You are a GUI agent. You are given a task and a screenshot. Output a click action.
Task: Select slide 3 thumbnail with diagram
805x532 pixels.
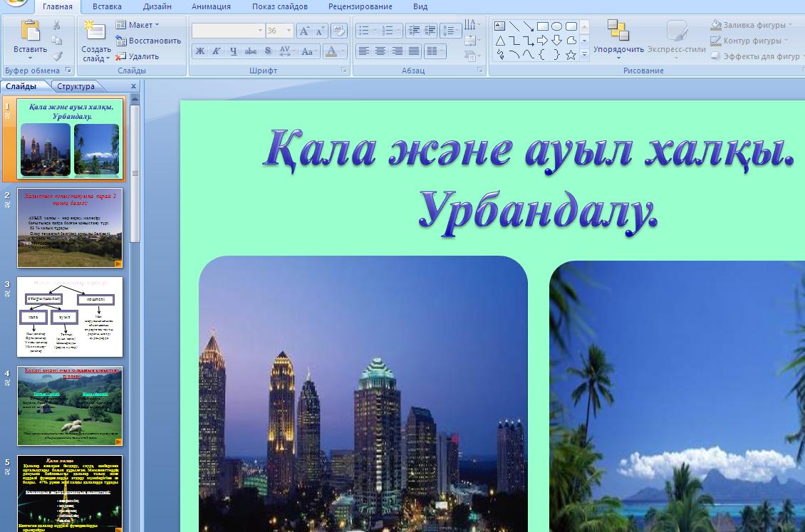[x=70, y=316]
